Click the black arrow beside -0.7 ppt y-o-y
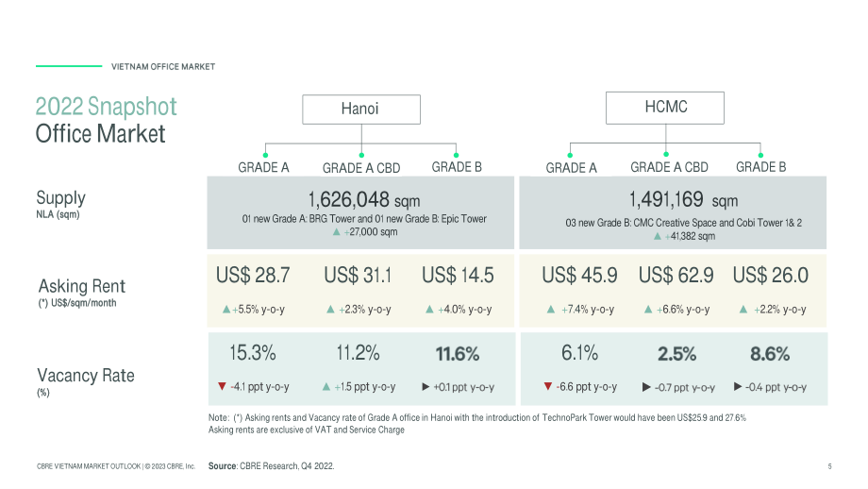Image resolution: width=868 pixels, height=489 pixels. click(x=646, y=386)
